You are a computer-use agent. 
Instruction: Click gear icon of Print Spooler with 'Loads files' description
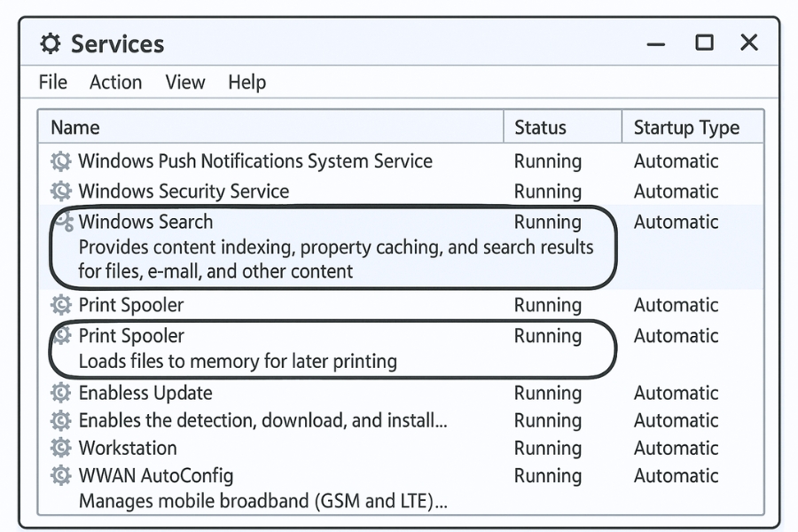[x=62, y=336]
